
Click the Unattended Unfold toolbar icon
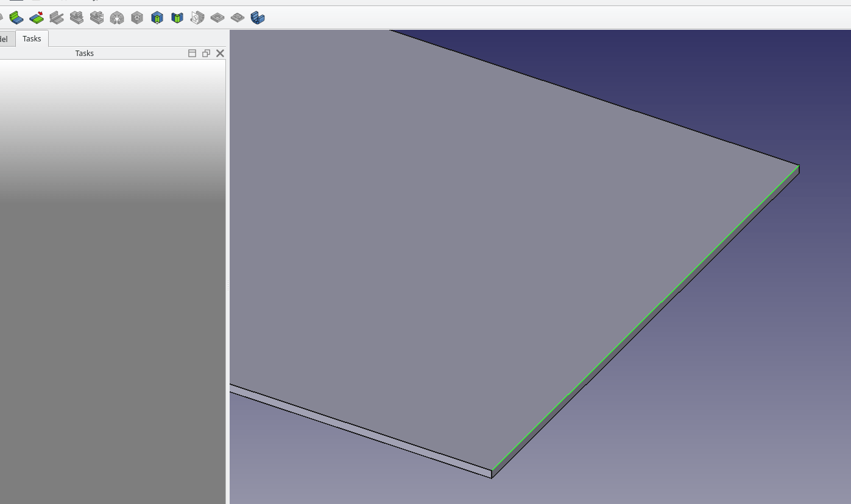pyautogui.click(x=97, y=18)
